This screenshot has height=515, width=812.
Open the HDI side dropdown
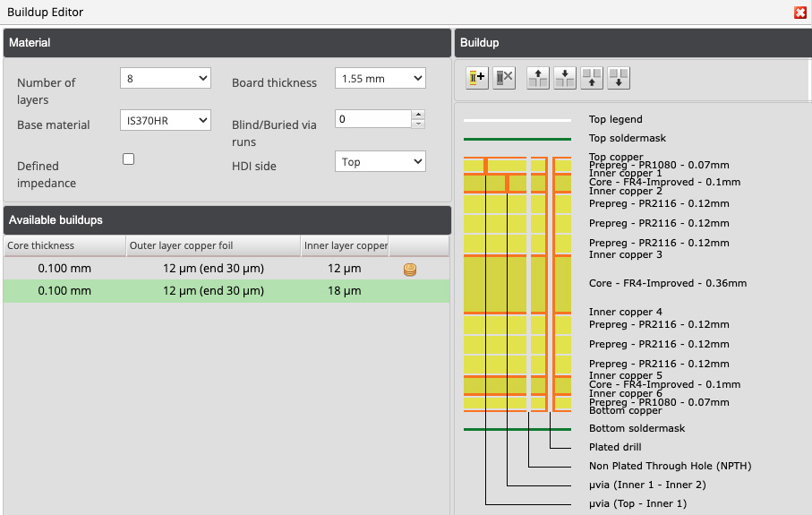click(380, 161)
